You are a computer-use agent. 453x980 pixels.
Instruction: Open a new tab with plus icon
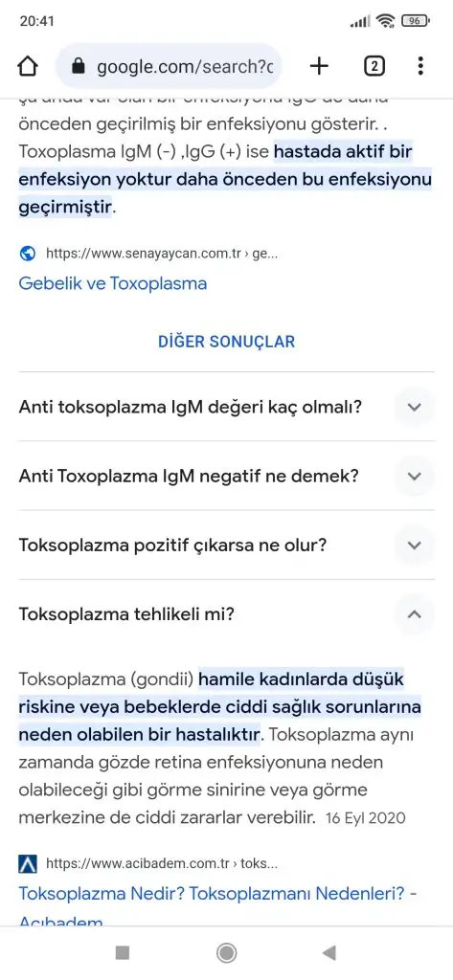pyautogui.click(x=319, y=66)
